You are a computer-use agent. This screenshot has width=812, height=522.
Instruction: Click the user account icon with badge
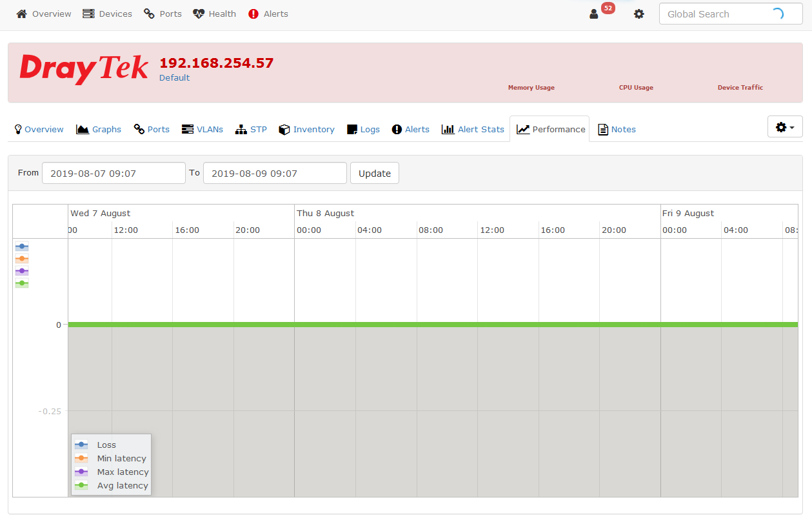594,14
